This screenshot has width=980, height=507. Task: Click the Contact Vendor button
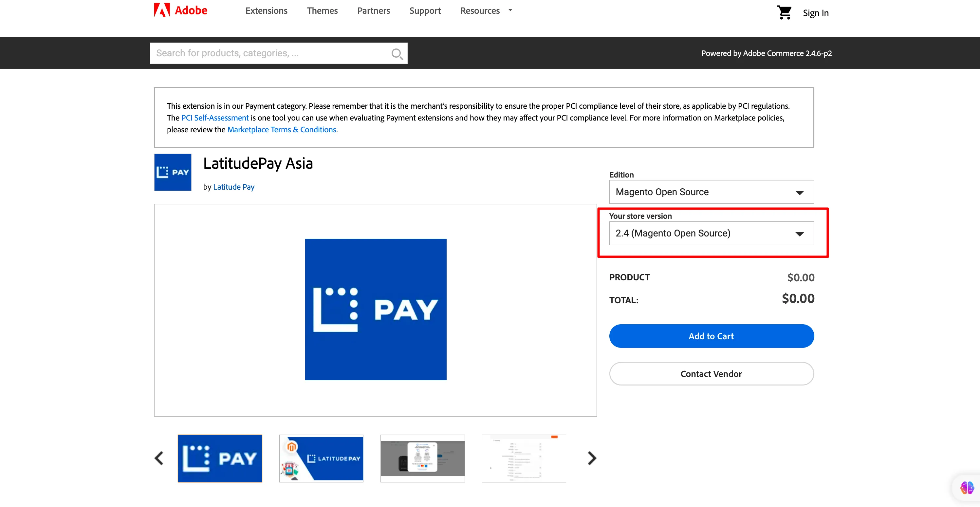(x=712, y=374)
